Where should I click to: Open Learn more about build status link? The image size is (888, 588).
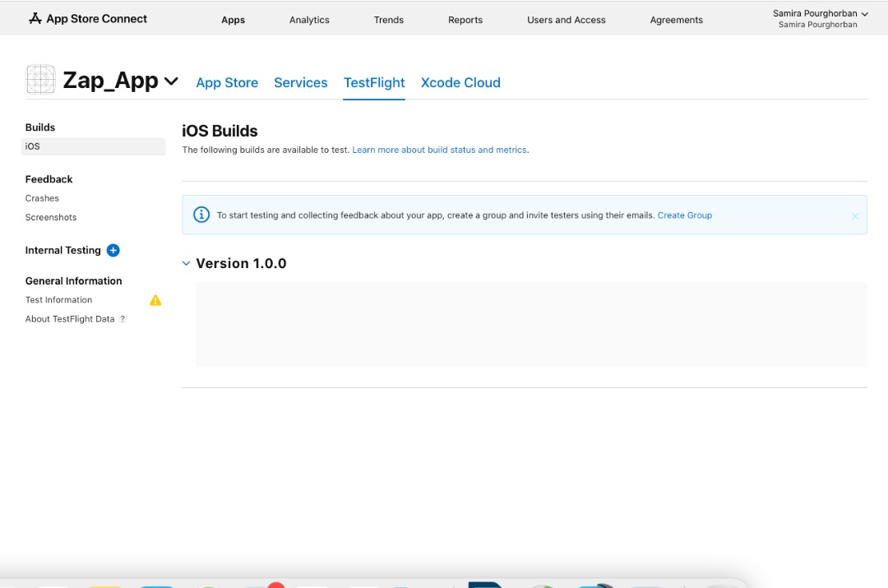(439, 150)
